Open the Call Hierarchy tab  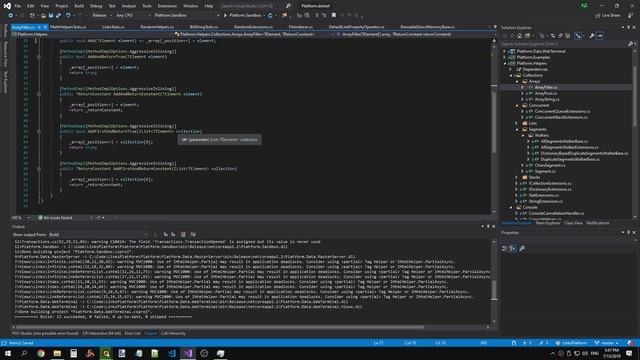pyautogui.click(x=173, y=333)
